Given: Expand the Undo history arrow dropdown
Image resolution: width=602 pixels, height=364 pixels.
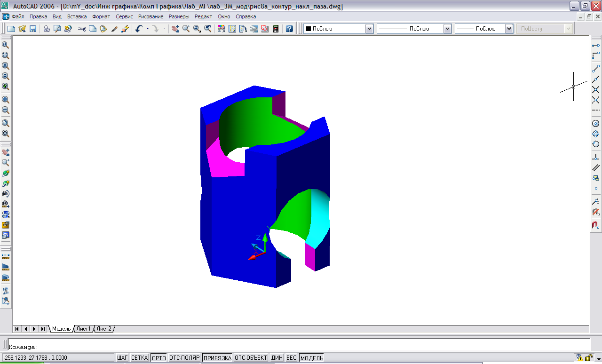Looking at the screenshot, I should (148, 29).
